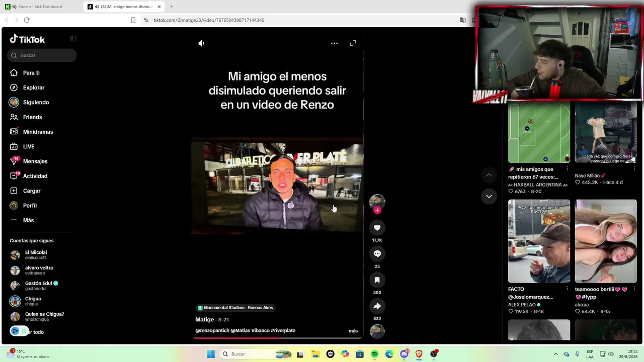
Task: Open options for the FACTO video
Action: click(567, 289)
